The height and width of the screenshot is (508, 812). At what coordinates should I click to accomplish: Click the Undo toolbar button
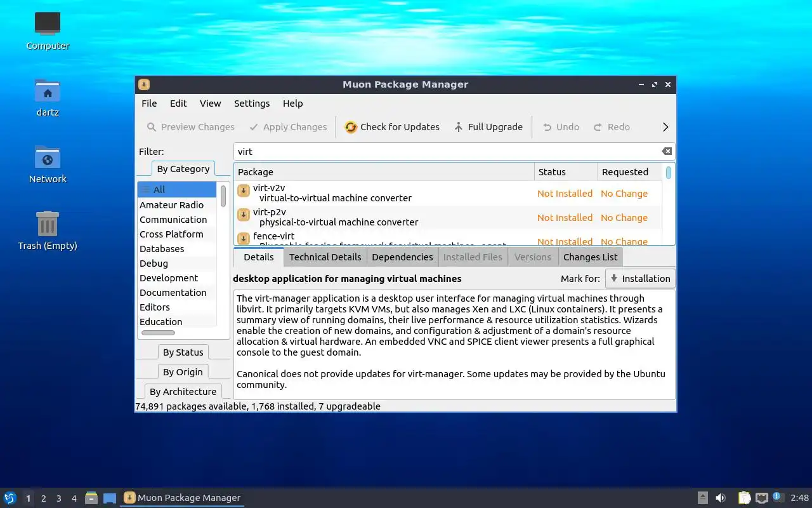point(561,127)
